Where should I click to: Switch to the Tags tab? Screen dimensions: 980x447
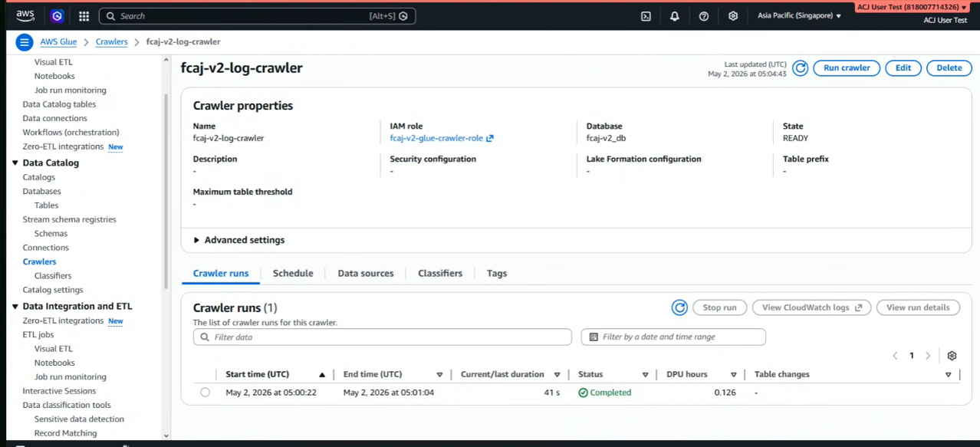click(x=497, y=273)
